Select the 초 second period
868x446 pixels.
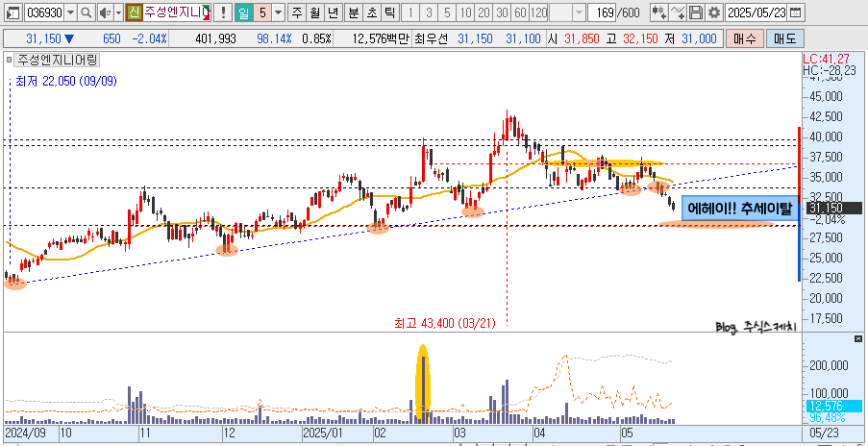pos(371,12)
